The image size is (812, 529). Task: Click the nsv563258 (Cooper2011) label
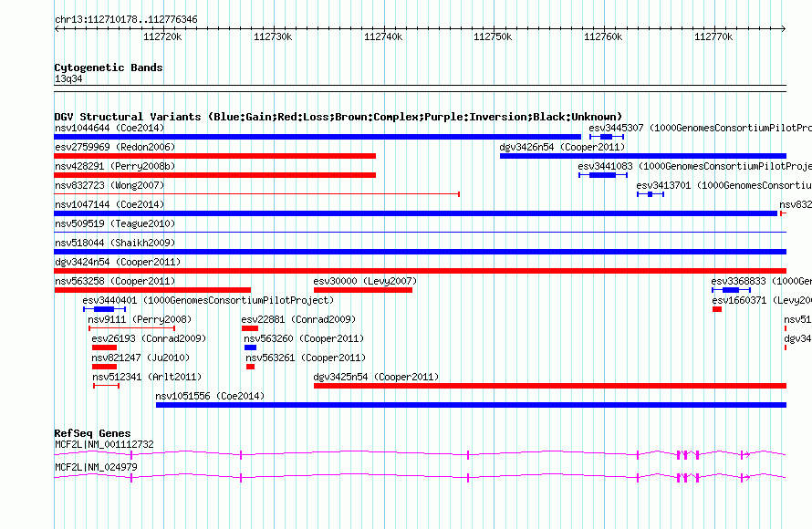pyautogui.click(x=115, y=281)
